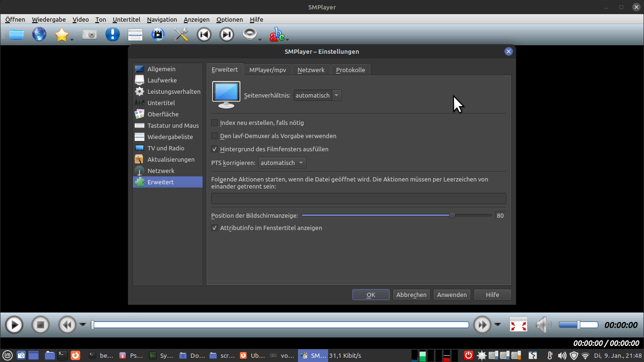Uncheck Hintergrund des Filmfensters ausfüllen
Screen dimensions: 644x362
[215, 149]
